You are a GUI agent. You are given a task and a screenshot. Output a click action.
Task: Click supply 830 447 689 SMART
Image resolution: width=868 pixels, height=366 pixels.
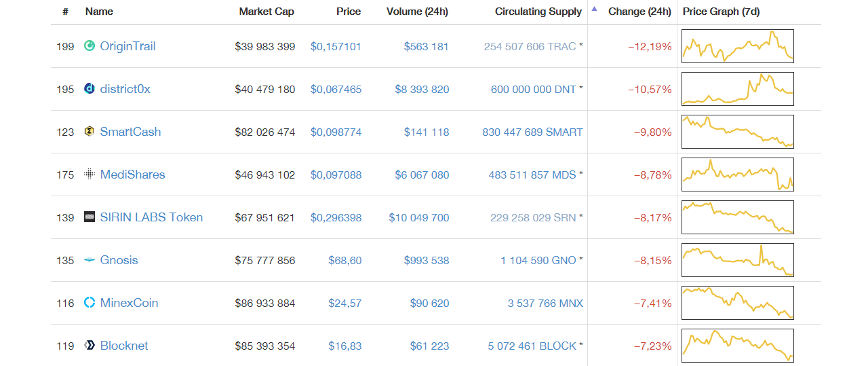point(532,132)
